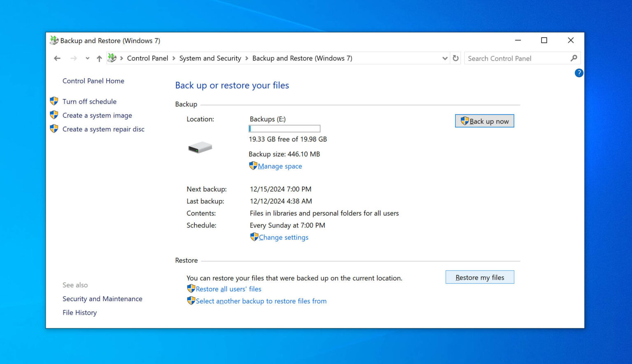Click inside the Search Control Panel field

pos(514,58)
